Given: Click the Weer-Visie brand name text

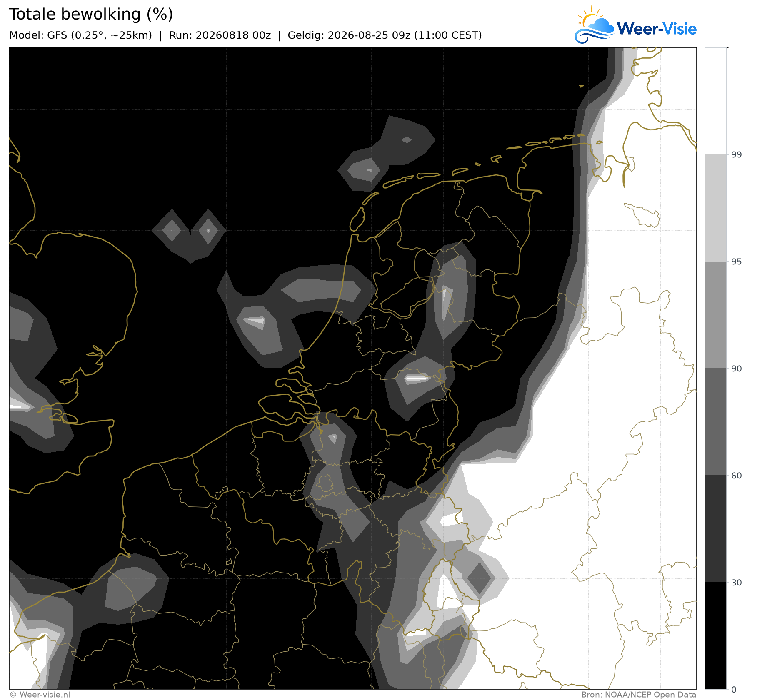Looking at the screenshot, I should 657,29.
